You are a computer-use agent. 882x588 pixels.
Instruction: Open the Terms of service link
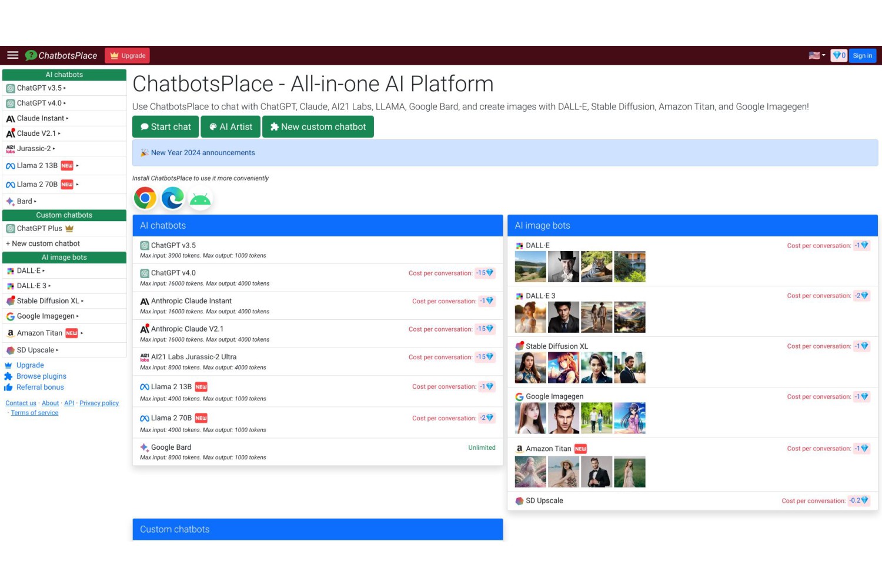point(35,413)
